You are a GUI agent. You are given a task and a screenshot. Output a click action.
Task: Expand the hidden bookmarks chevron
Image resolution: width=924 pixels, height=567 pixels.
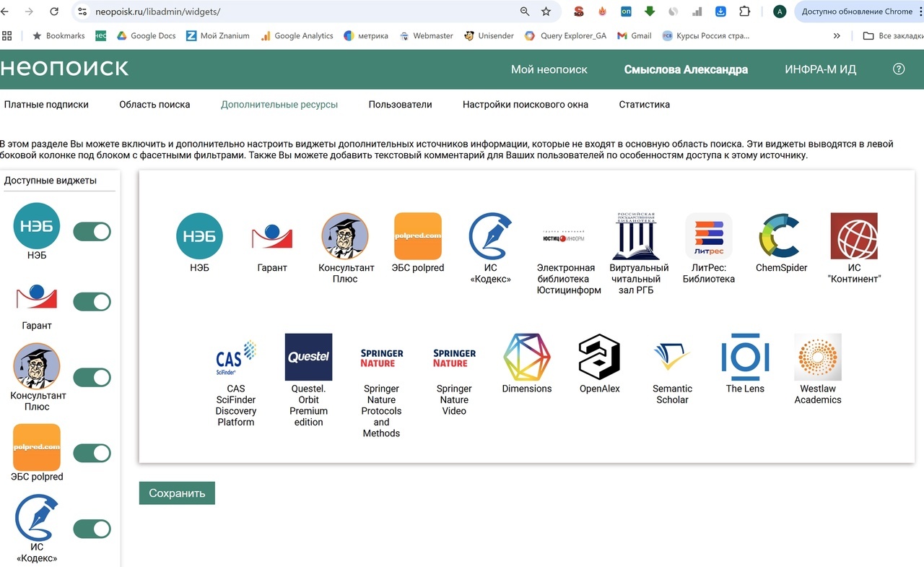point(837,35)
